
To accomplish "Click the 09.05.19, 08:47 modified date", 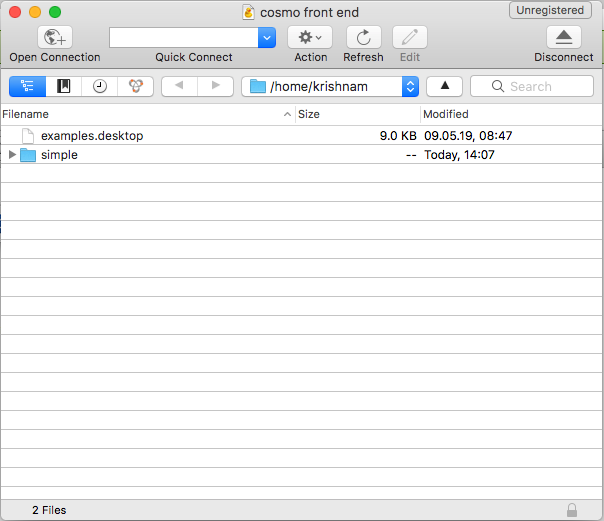I will 468,136.
